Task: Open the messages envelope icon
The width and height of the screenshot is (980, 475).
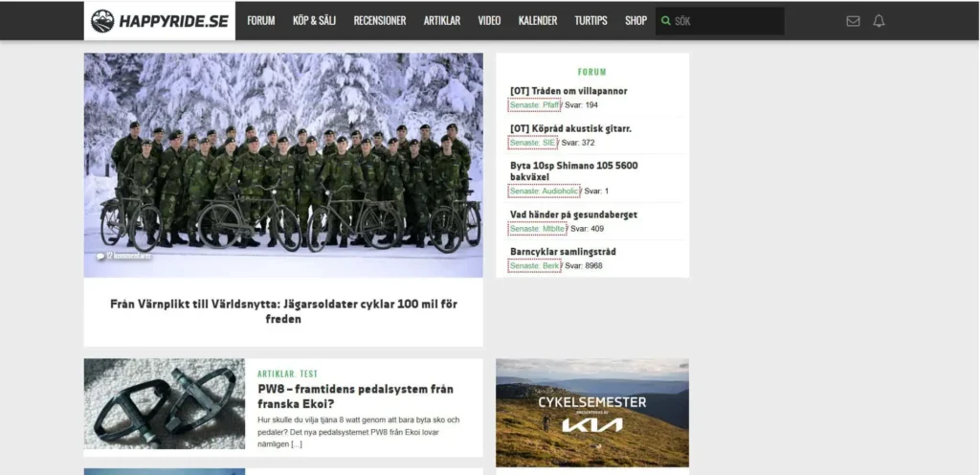Action: coord(853,21)
